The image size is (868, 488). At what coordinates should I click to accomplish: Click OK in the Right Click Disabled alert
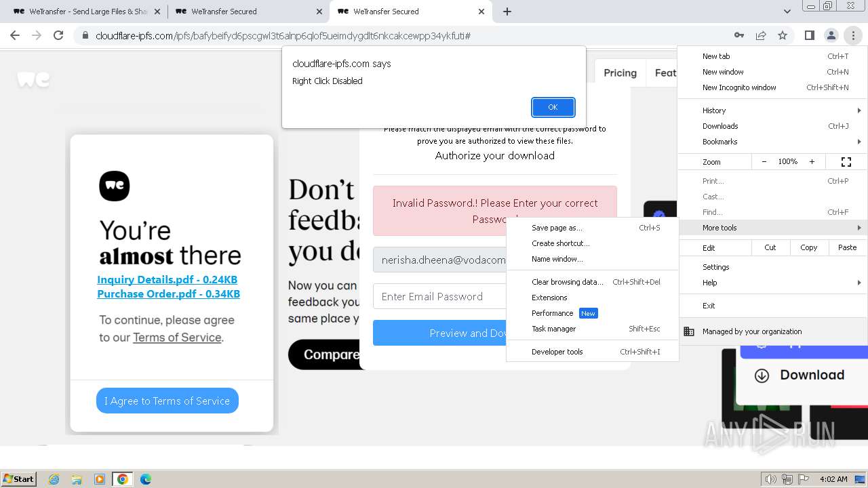pos(553,107)
